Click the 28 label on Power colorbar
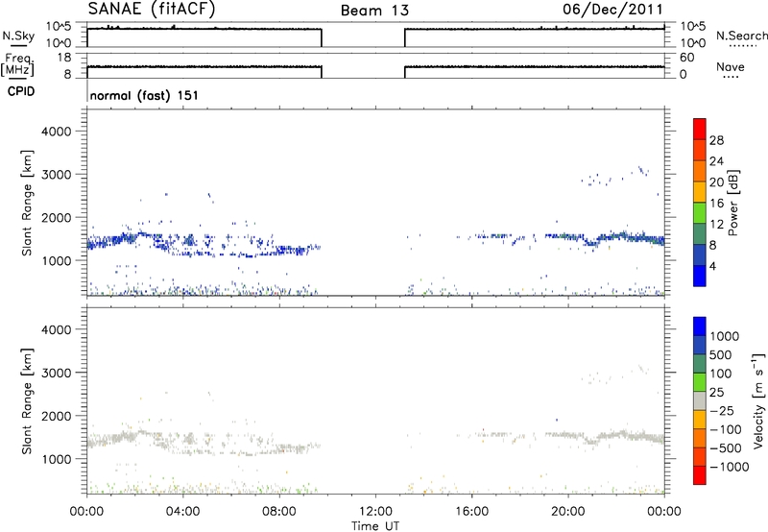This screenshot has height=532, width=768. click(x=716, y=140)
